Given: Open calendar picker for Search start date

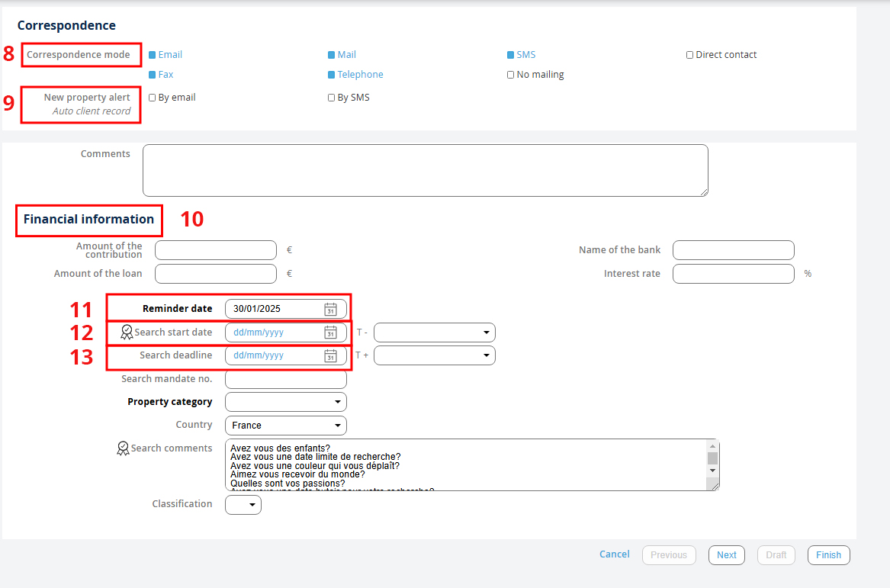Looking at the screenshot, I should pyautogui.click(x=330, y=333).
